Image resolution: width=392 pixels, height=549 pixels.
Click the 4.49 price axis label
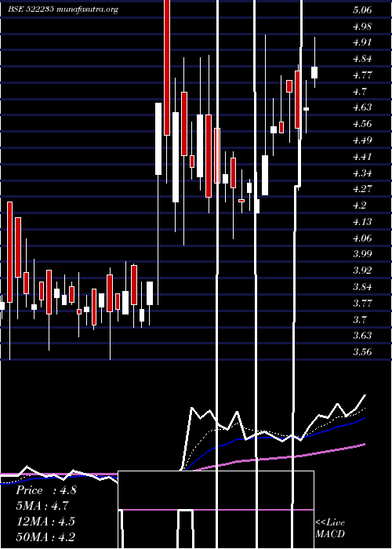(x=362, y=140)
